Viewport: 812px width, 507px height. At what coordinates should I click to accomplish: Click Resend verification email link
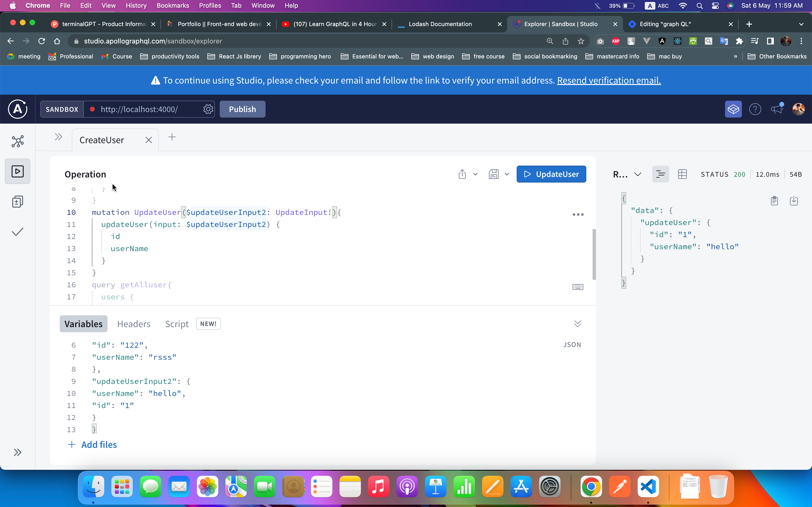click(609, 80)
